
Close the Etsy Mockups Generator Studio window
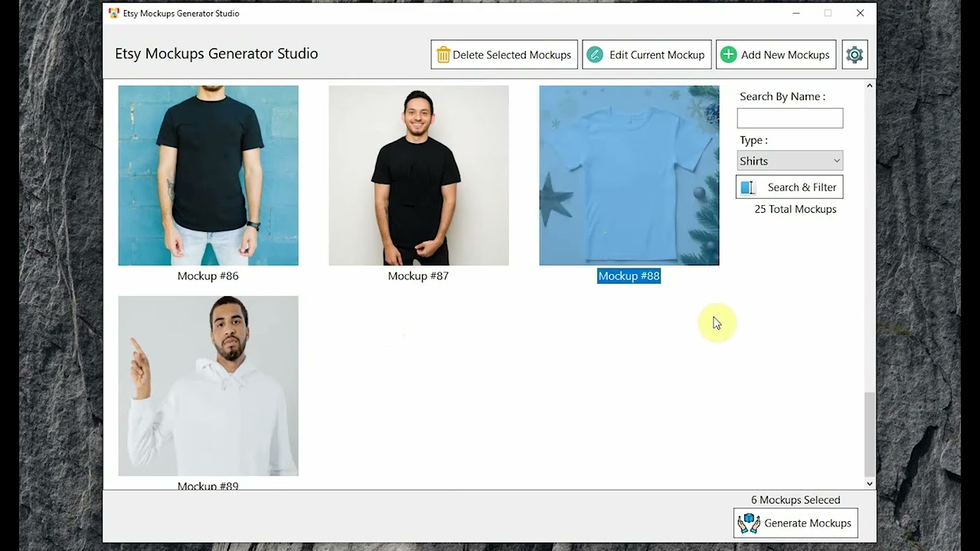point(861,13)
